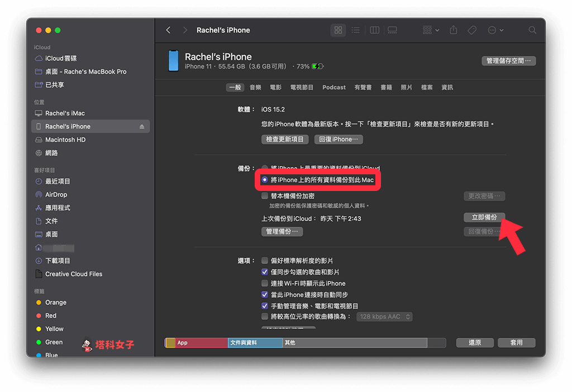This screenshot has width=572, height=392.
Task: Switch to the 一般 tab
Action: coord(235,87)
